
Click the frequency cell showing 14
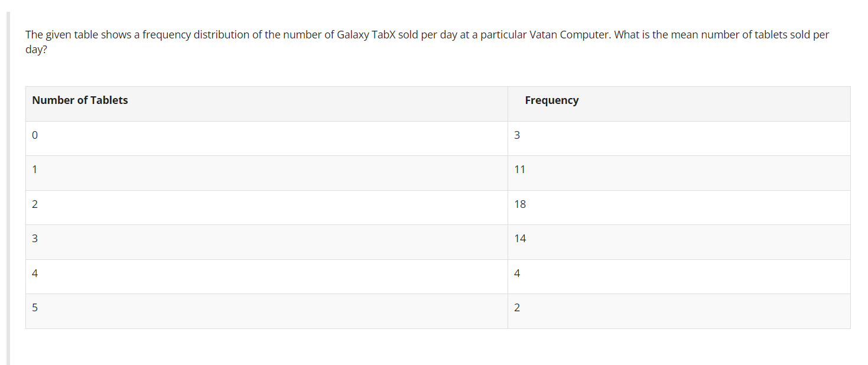click(x=679, y=242)
